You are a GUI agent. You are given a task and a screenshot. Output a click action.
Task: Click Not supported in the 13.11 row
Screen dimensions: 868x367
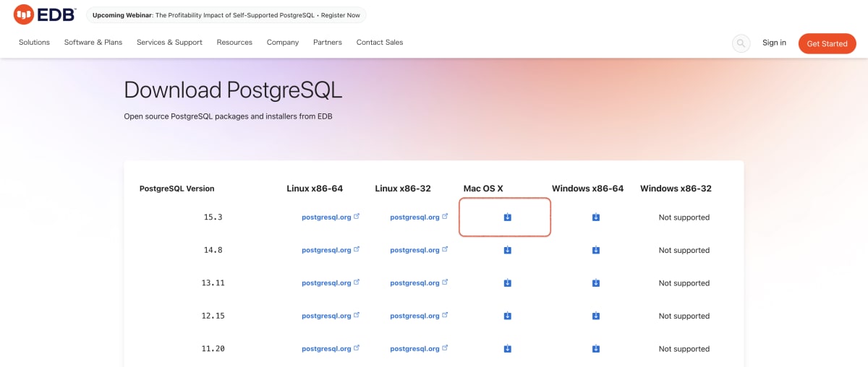click(x=684, y=283)
